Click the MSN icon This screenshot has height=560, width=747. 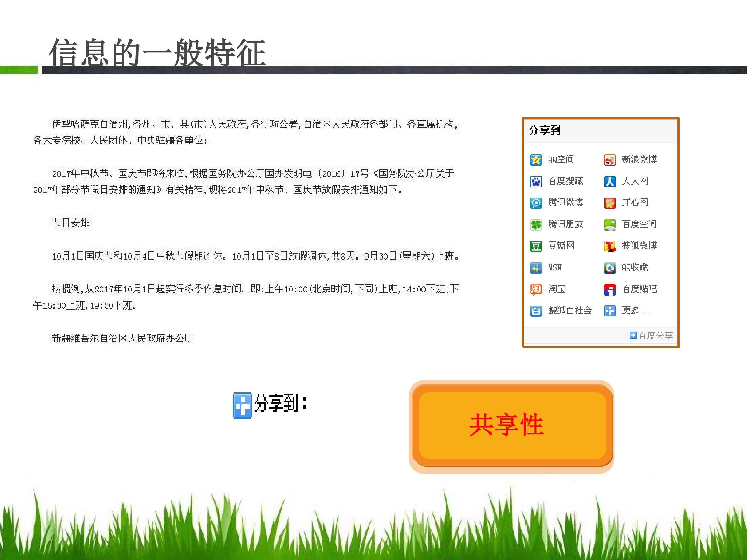click(536, 268)
